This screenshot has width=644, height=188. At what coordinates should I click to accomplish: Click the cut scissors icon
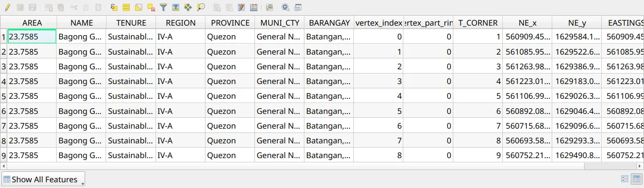(73, 8)
